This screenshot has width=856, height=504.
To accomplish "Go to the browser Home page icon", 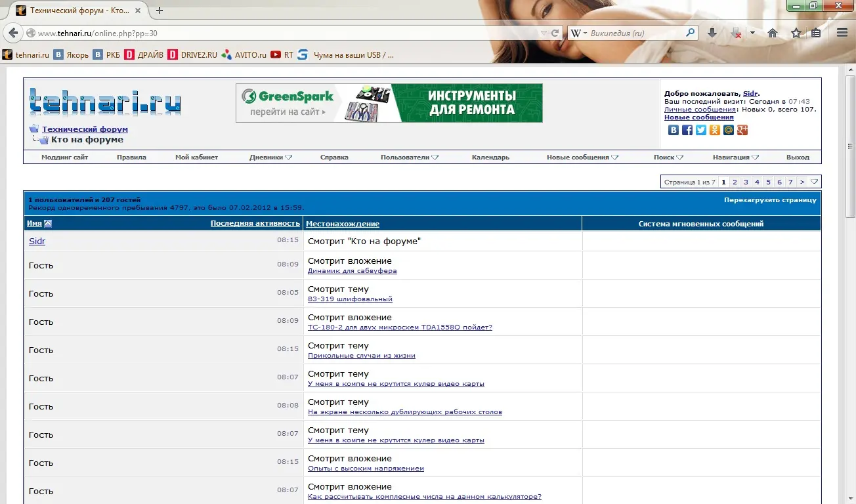I will [773, 33].
